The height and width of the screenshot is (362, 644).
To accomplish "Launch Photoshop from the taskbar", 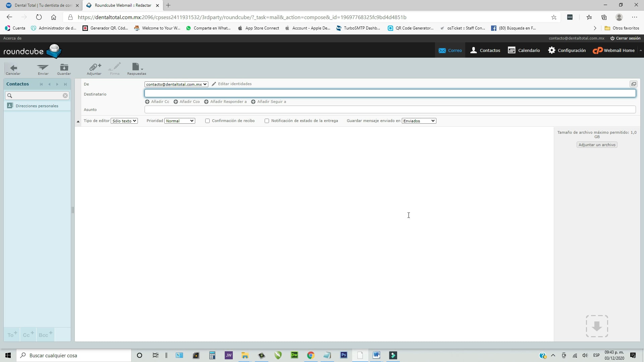I will click(x=344, y=355).
